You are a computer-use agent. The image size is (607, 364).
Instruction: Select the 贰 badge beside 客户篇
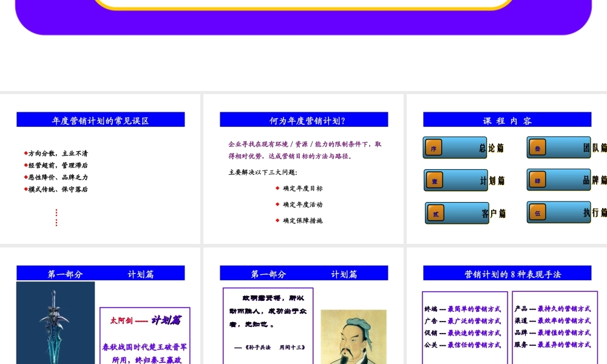coord(435,213)
